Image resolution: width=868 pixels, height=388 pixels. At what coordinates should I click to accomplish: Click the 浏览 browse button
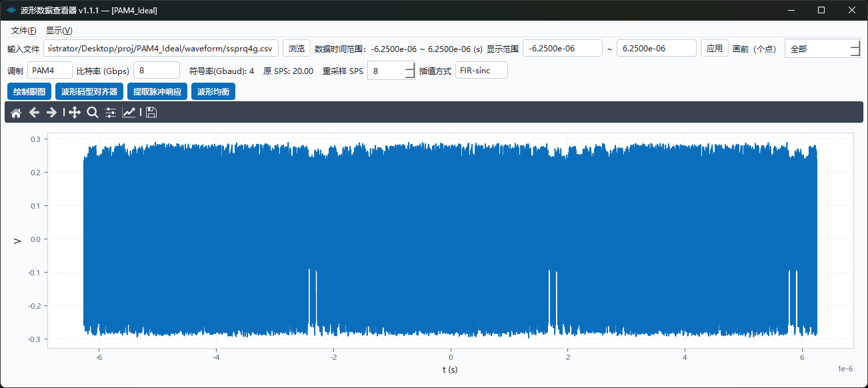[297, 49]
